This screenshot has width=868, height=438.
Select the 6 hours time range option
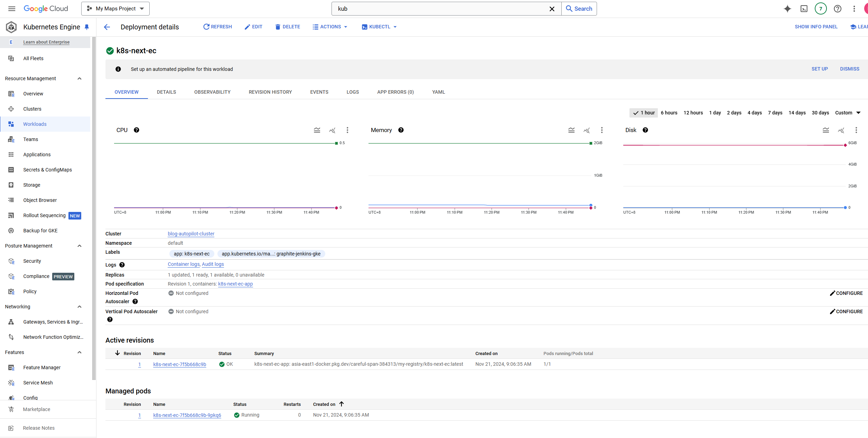click(669, 113)
